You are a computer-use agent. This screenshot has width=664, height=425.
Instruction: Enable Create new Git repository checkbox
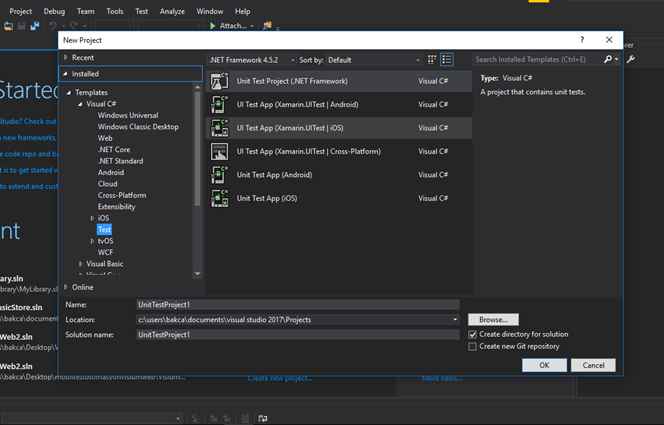473,347
